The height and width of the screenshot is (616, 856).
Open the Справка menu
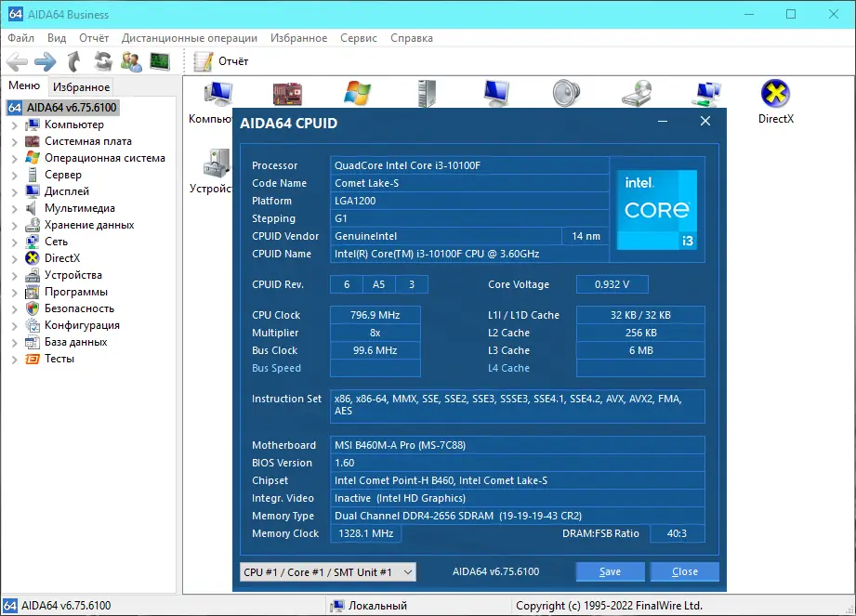click(x=412, y=38)
